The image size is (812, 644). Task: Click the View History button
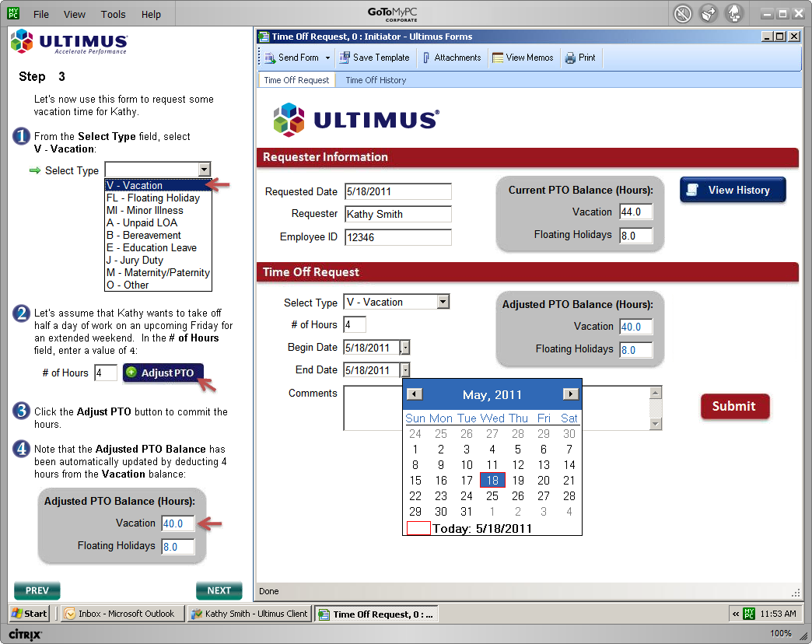(732, 190)
